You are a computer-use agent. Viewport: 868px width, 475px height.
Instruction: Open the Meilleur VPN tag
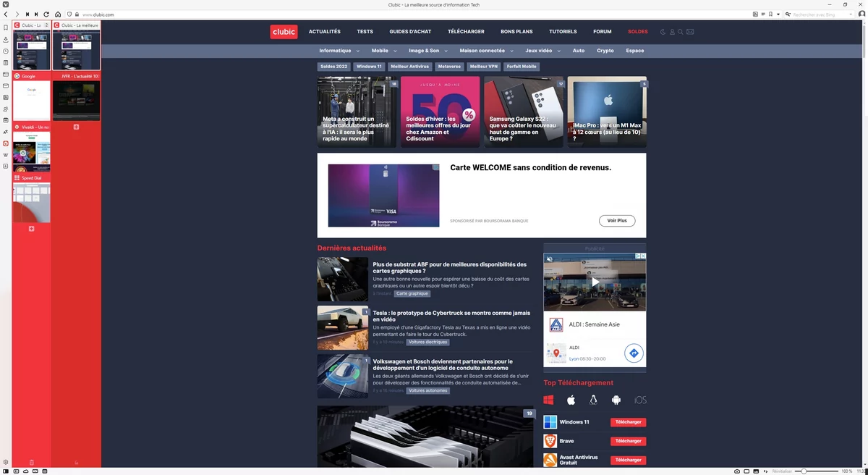click(x=483, y=67)
